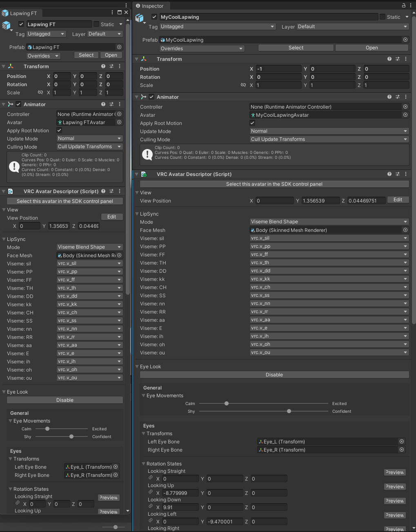Click the Preview button for Looking Down
Image resolution: width=416 pixels, height=532 pixels.
click(395, 501)
